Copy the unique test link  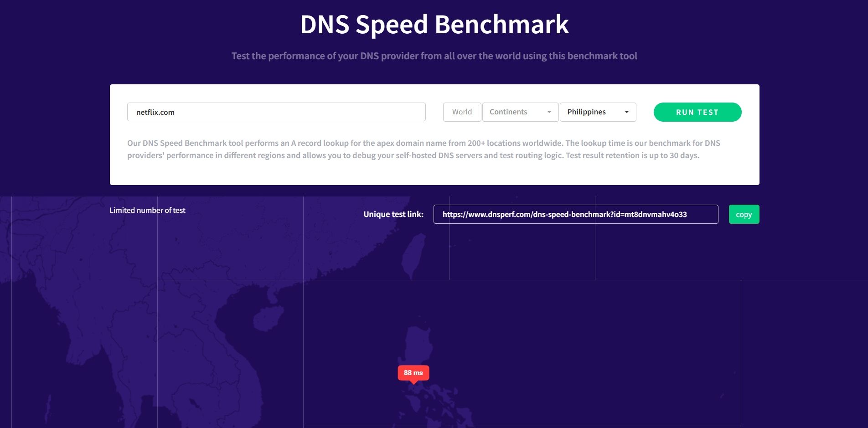point(744,214)
